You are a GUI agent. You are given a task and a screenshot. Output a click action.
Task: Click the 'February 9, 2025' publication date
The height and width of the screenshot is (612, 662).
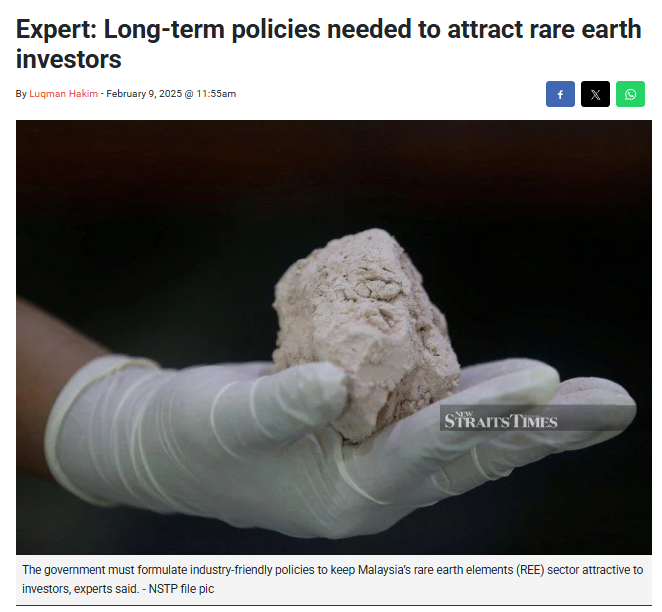pyautogui.click(x=144, y=94)
